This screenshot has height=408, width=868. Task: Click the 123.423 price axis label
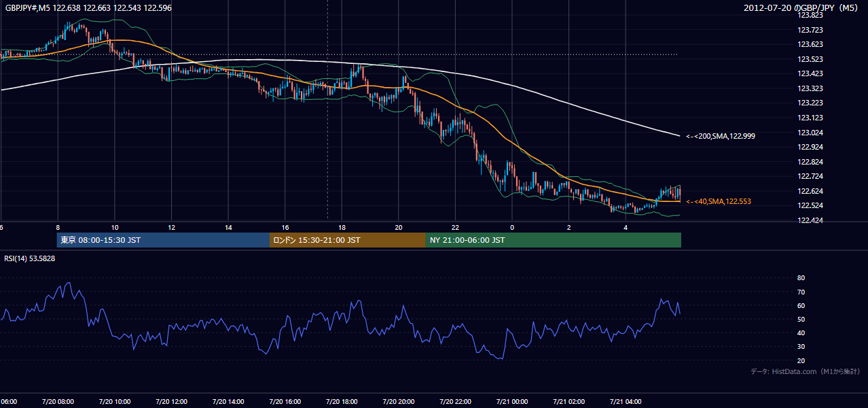click(810, 73)
